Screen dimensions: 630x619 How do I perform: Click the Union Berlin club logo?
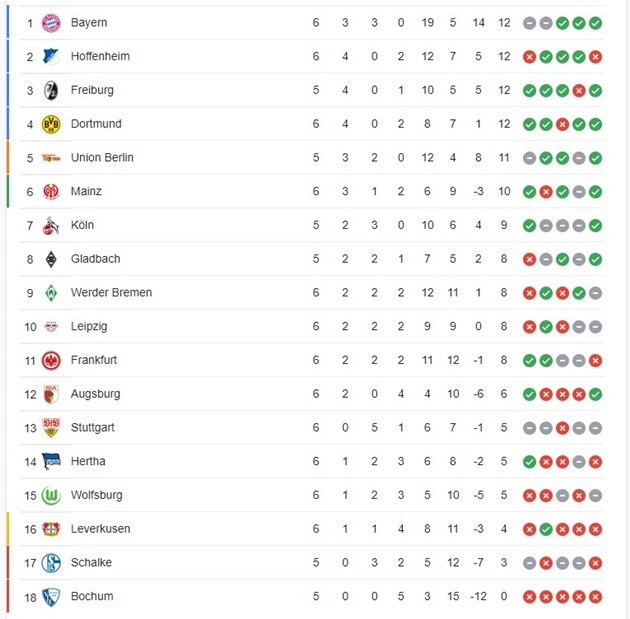(51, 158)
